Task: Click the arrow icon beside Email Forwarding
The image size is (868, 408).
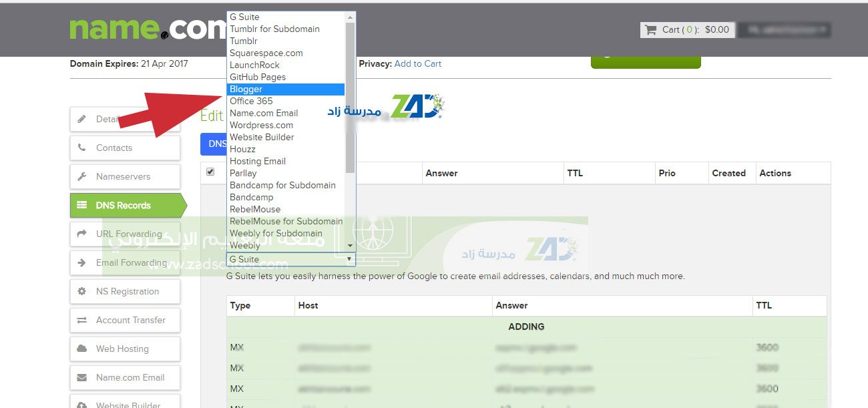Action: coord(81,262)
